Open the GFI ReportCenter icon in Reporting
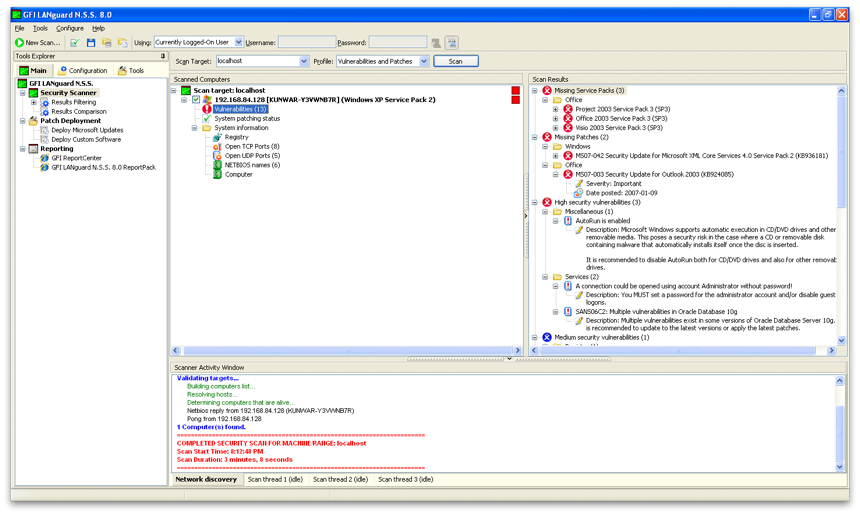Viewport: 860px width, 515px height. (44, 158)
